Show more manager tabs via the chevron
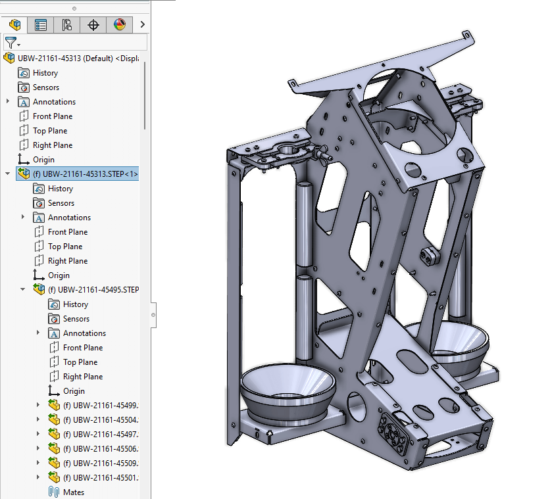 point(142,25)
